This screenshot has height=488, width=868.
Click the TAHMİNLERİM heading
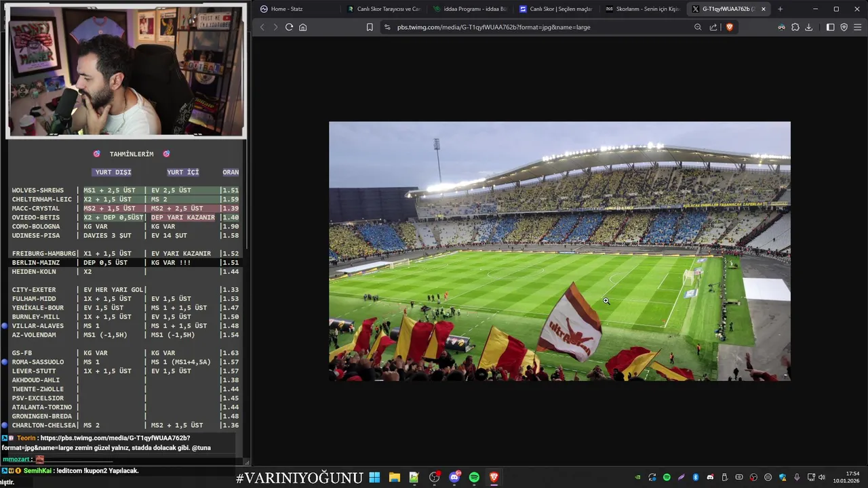[132, 154]
